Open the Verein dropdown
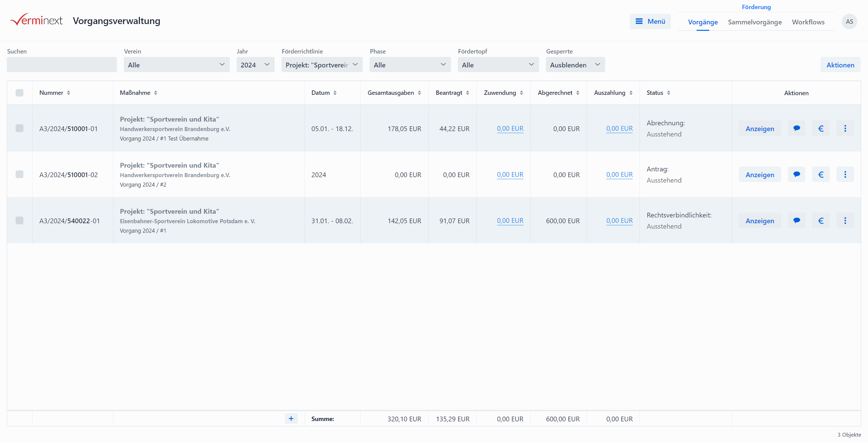This screenshot has height=442, width=868. tap(177, 65)
